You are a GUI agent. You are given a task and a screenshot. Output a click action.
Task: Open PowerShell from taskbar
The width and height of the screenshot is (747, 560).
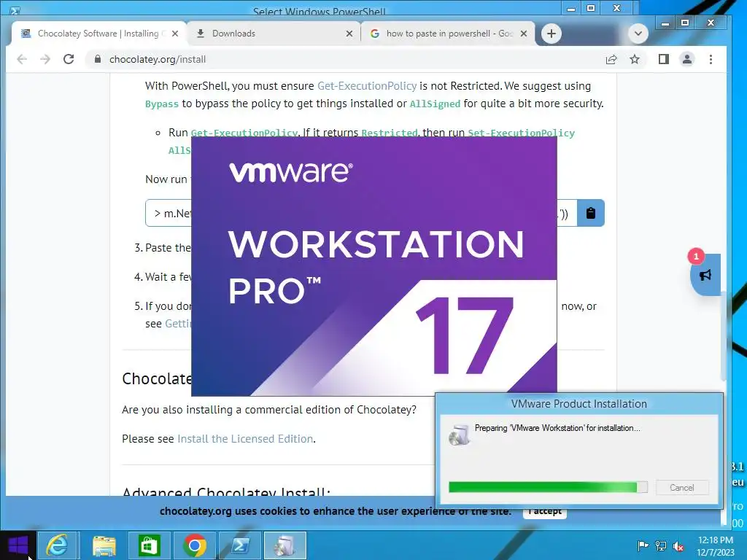239,545
